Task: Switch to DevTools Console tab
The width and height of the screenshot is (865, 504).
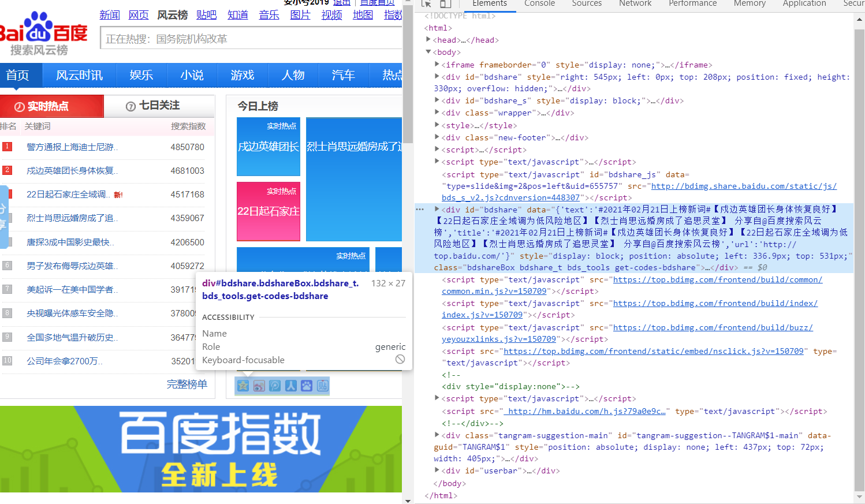Action: 539,3
